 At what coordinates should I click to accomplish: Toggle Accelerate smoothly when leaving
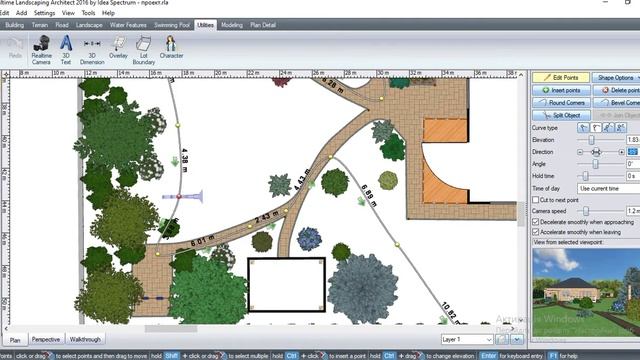pos(536,232)
